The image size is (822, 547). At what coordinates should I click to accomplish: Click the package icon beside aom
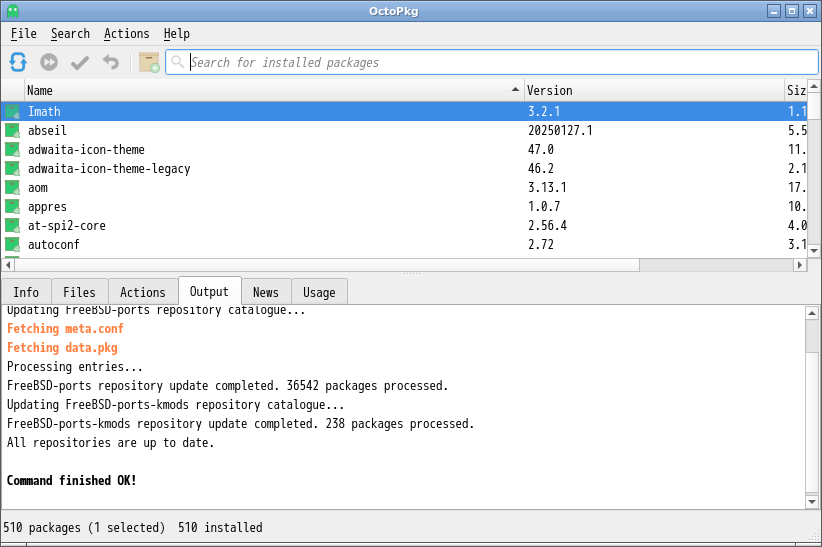click(13, 187)
